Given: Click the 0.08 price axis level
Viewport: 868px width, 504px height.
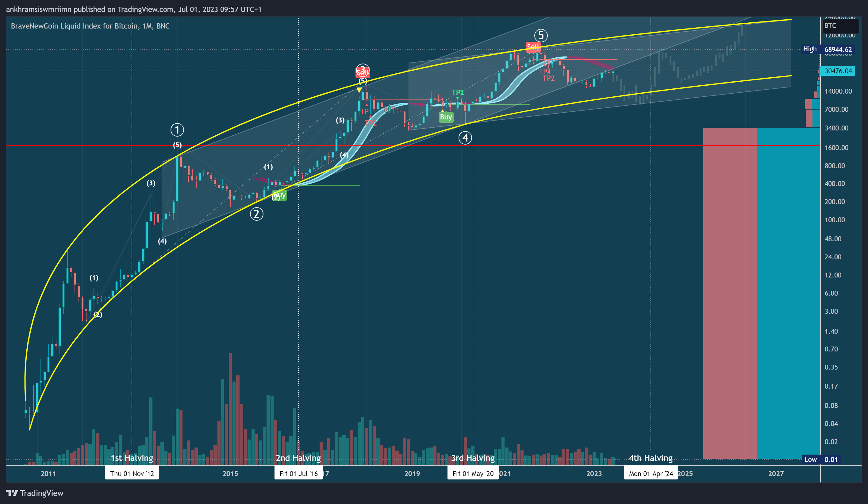Looking at the screenshot, I should pos(831,405).
